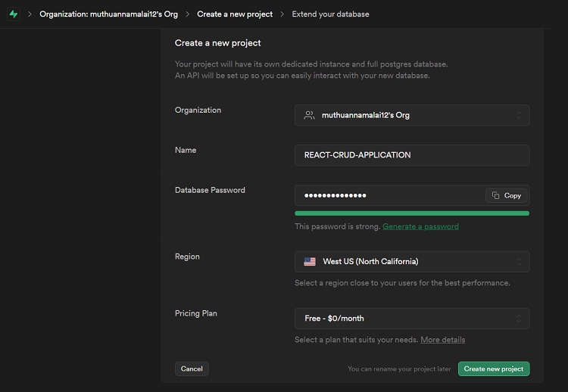Focus the project Name input field
Image resolution: width=568 pixels, height=392 pixels.
click(412, 155)
